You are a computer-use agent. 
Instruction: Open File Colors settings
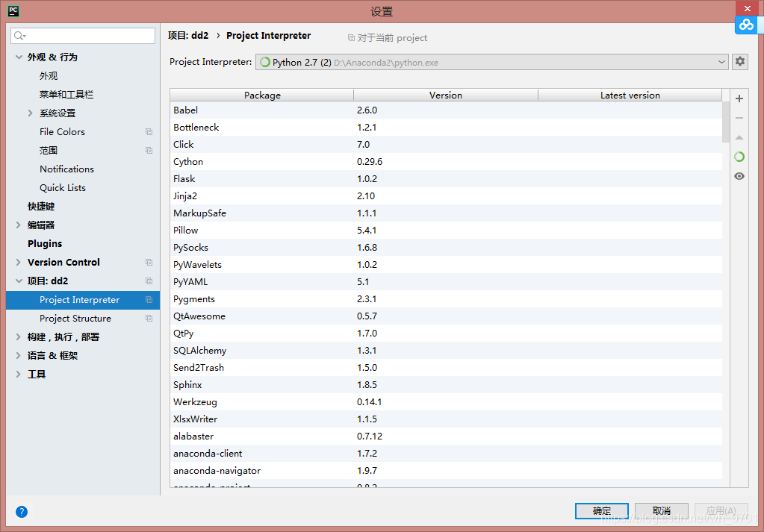click(63, 132)
